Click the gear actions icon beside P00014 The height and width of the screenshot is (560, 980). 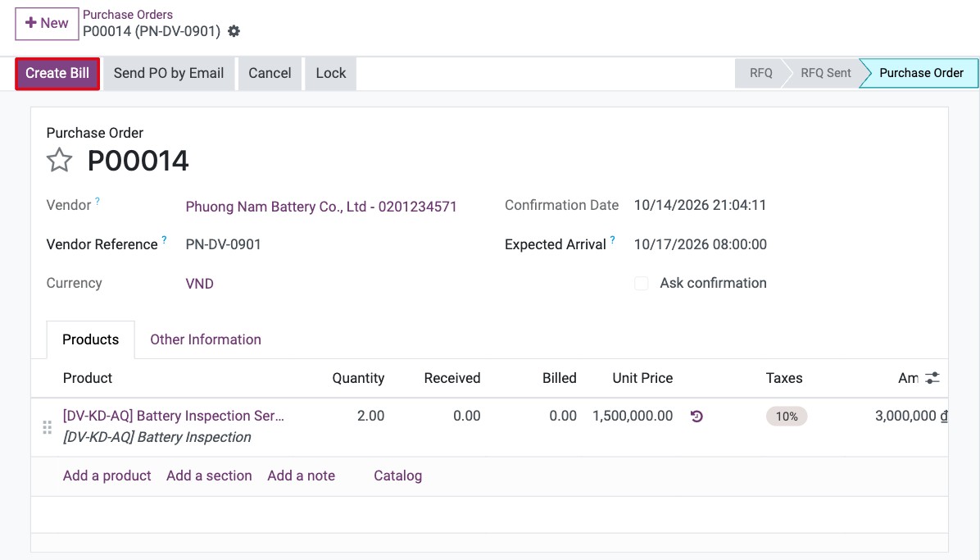(234, 31)
